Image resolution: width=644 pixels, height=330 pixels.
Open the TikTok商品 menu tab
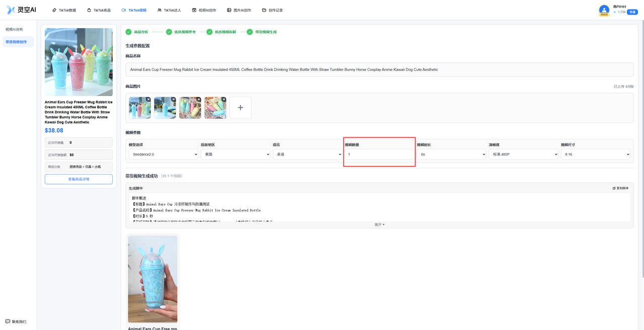pos(99,10)
